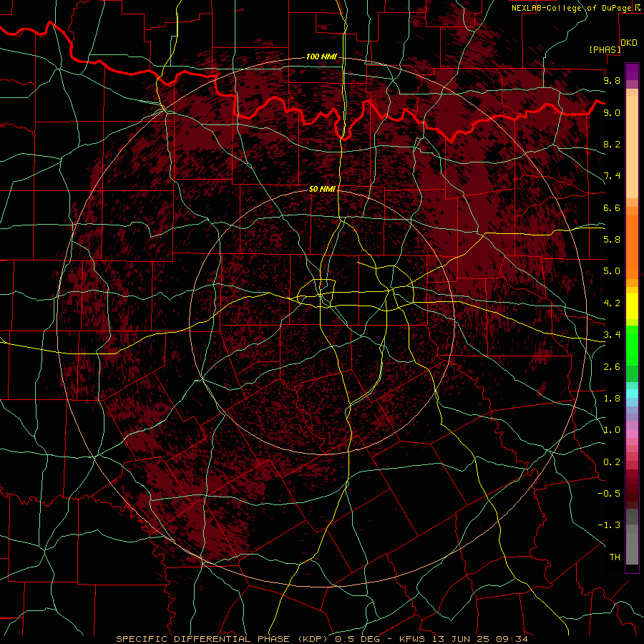Click the 2.6 scale value
The height and width of the screenshot is (644, 644).
(x=612, y=367)
